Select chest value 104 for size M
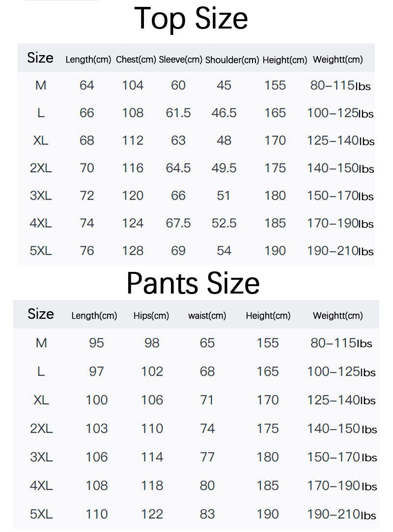Image resolution: width=393 pixels, height=532 pixels. coord(133,86)
